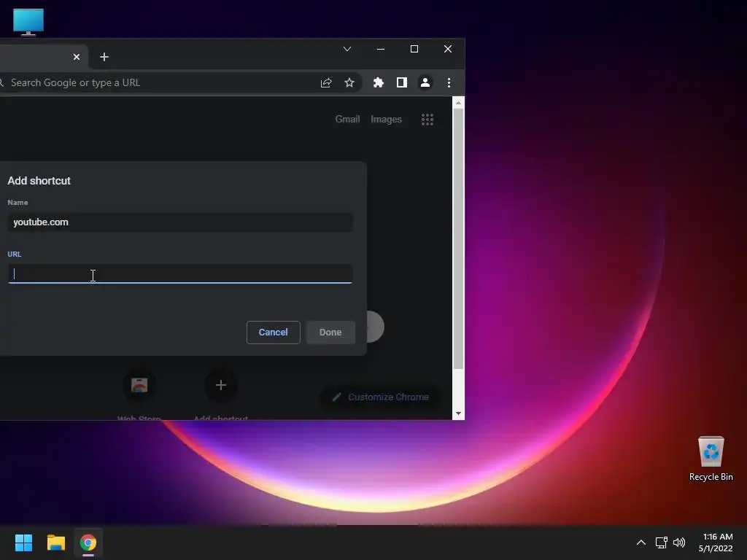Click the Name field containing youtube.com
The image size is (747, 560).
pyautogui.click(x=180, y=222)
